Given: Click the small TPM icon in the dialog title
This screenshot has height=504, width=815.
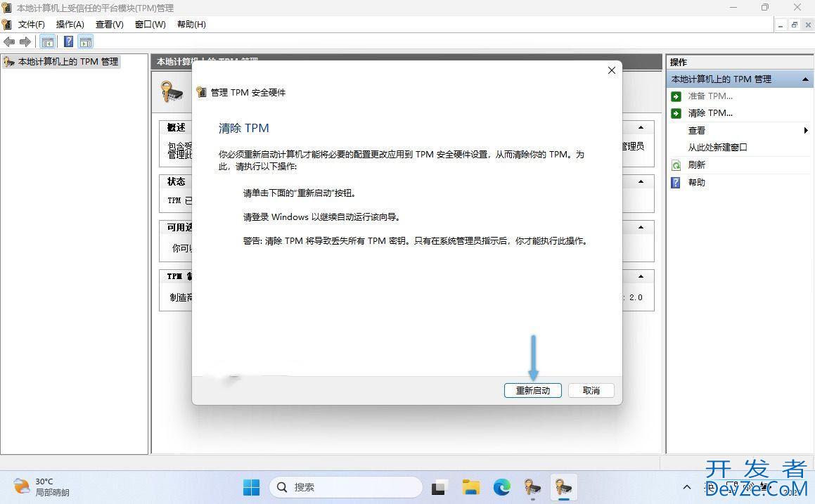Looking at the screenshot, I should tap(201, 92).
